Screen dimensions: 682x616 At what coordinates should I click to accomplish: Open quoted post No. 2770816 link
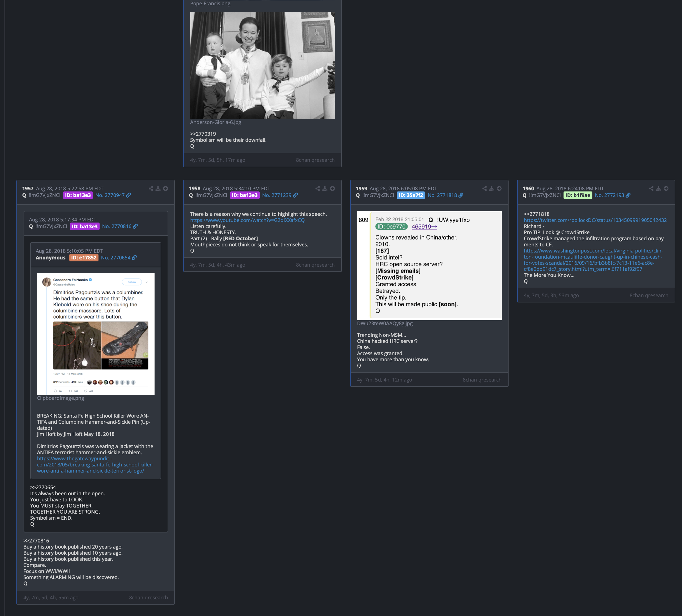[x=117, y=226]
